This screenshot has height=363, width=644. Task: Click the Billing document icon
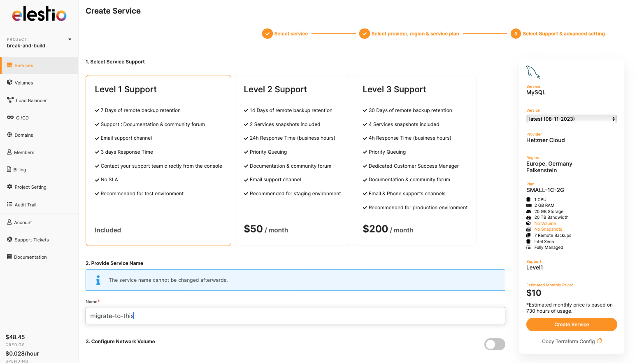(x=9, y=169)
